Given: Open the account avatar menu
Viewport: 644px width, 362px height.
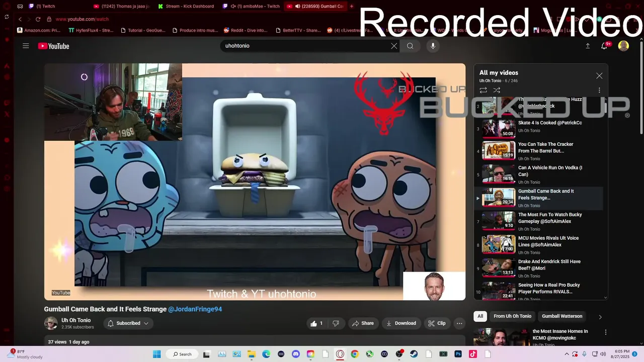Looking at the screenshot, I should point(623,46).
